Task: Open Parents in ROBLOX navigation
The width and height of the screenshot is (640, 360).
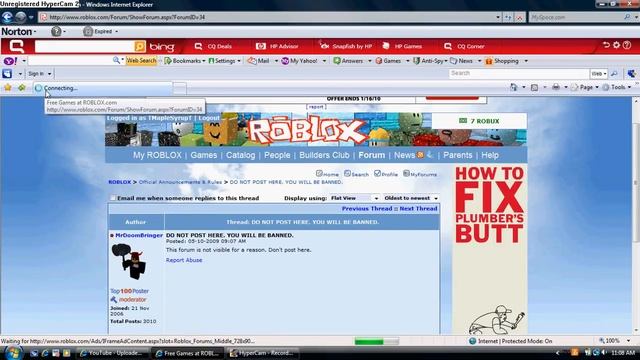Action: [458, 155]
